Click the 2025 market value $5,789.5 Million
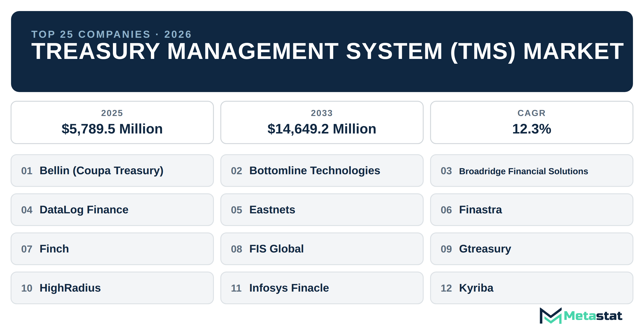Viewport: 644px width, 336px height. [112, 129]
